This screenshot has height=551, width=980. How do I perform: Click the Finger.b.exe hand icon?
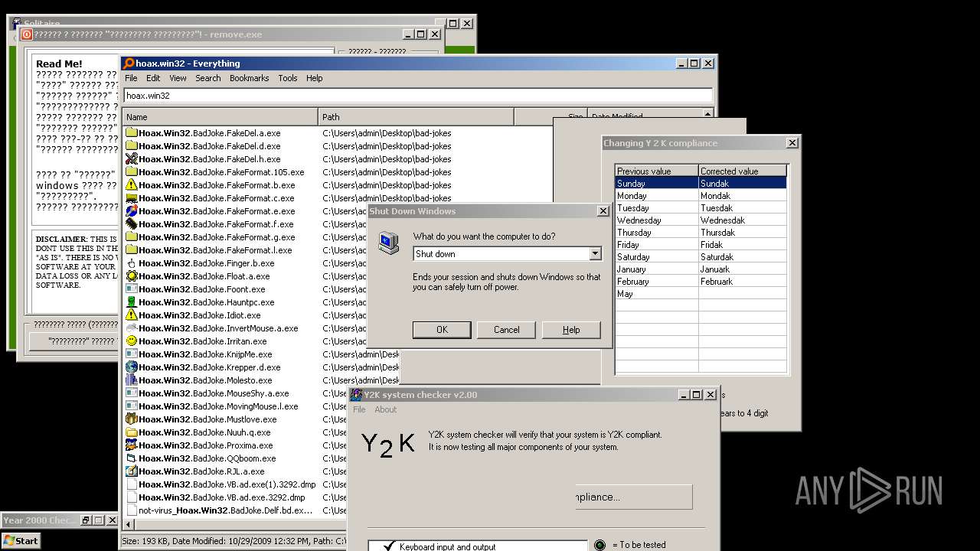pos(131,263)
